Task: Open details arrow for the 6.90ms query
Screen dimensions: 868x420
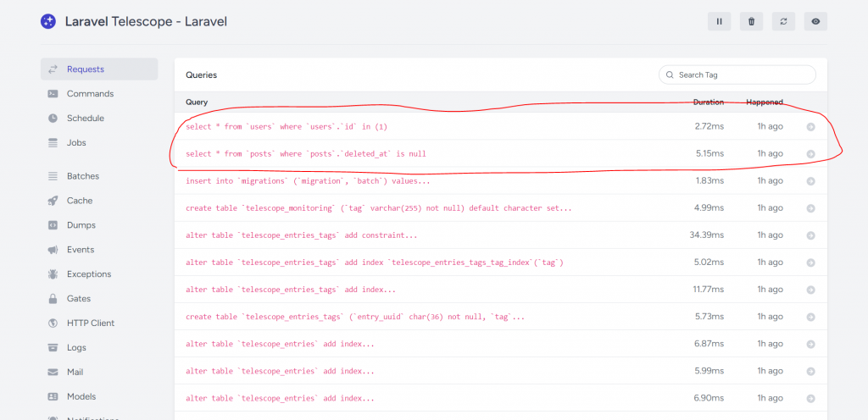Action: click(x=810, y=399)
